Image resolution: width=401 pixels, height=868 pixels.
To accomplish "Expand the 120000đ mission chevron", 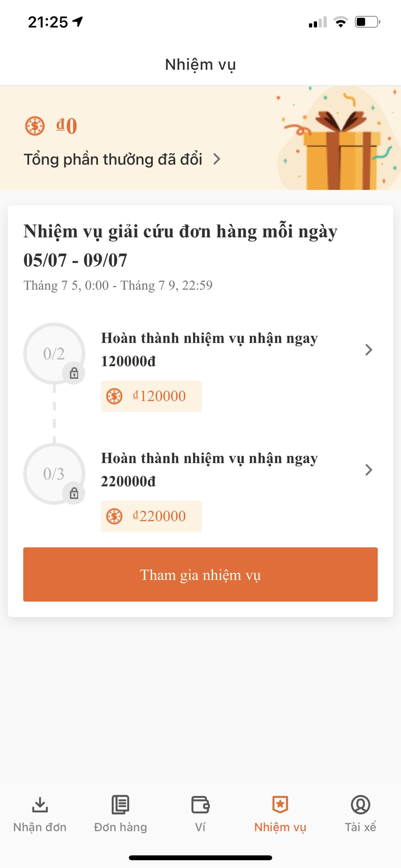I will (x=368, y=350).
